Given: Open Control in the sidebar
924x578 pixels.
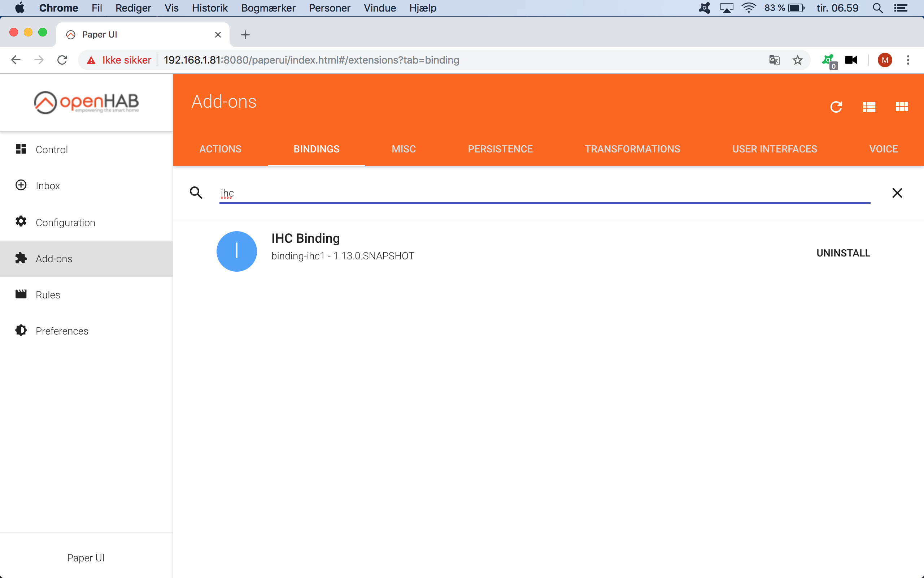Looking at the screenshot, I should coord(86,150).
